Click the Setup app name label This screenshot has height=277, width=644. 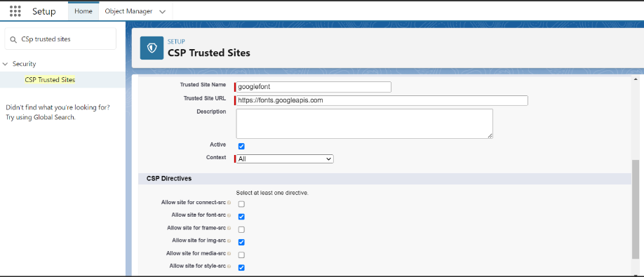coord(44,11)
